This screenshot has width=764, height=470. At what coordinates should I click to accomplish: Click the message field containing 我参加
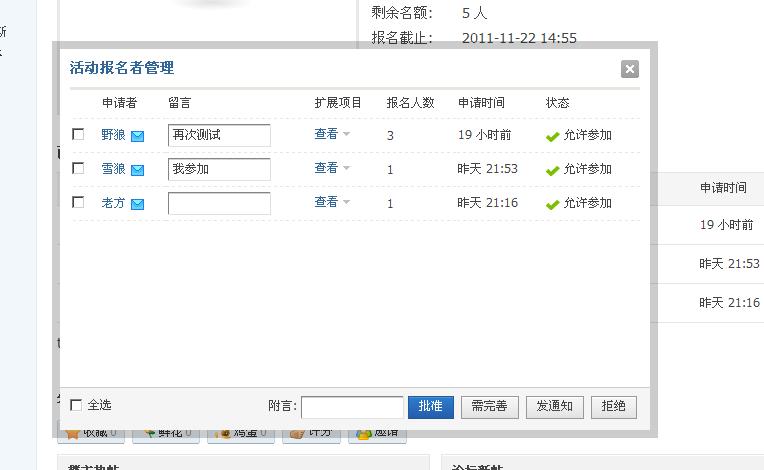pyautogui.click(x=219, y=169)
